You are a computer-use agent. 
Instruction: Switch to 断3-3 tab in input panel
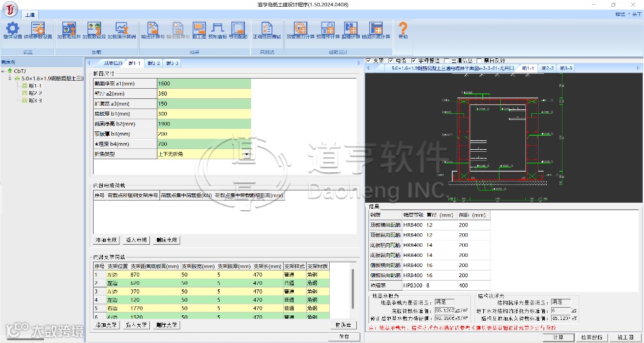(x=172, y=63)
